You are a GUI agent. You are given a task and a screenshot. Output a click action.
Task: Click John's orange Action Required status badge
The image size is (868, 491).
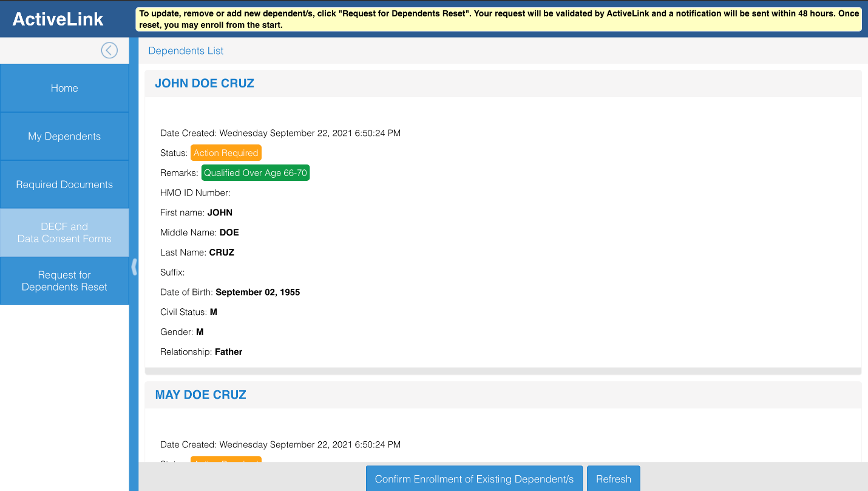click(x=226, y=153)
